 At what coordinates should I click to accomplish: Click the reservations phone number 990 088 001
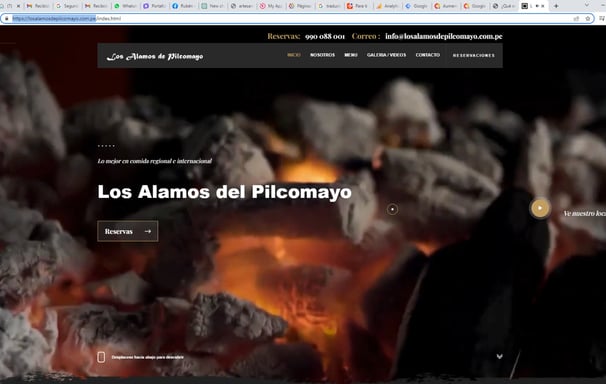325,36
